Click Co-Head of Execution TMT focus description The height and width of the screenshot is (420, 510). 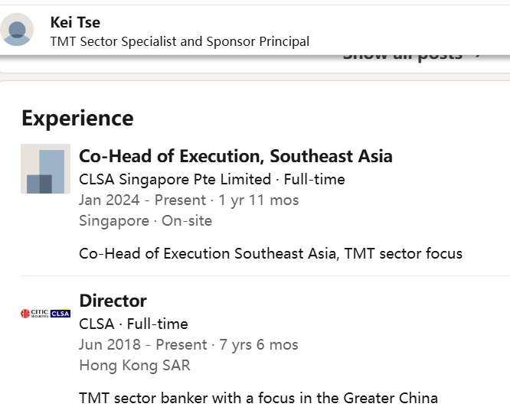[270, 253]
